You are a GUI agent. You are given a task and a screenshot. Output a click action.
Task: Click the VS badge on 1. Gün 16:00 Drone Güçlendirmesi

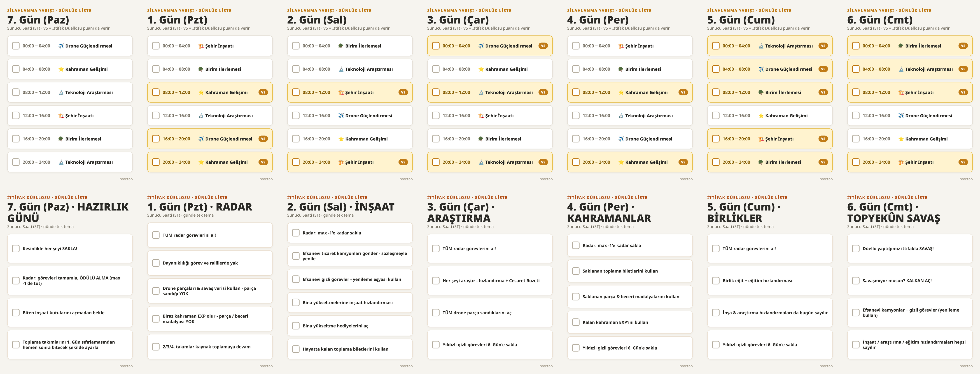(x=263, y=139)
